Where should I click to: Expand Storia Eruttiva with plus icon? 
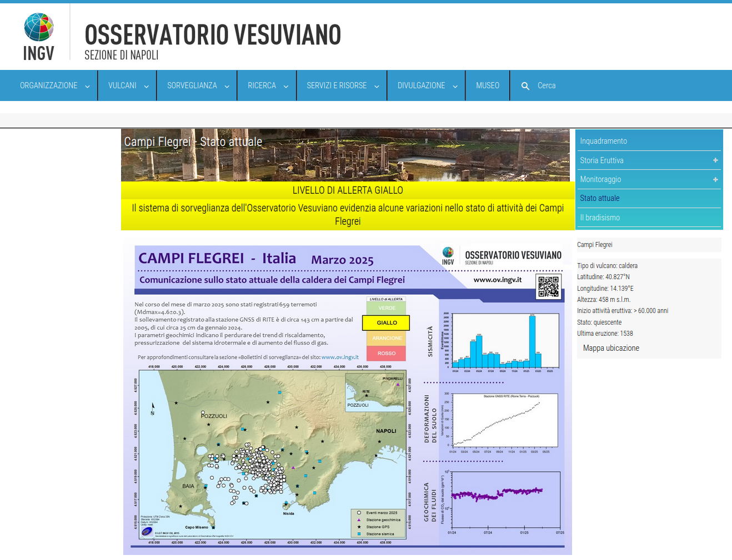point(715,160)
